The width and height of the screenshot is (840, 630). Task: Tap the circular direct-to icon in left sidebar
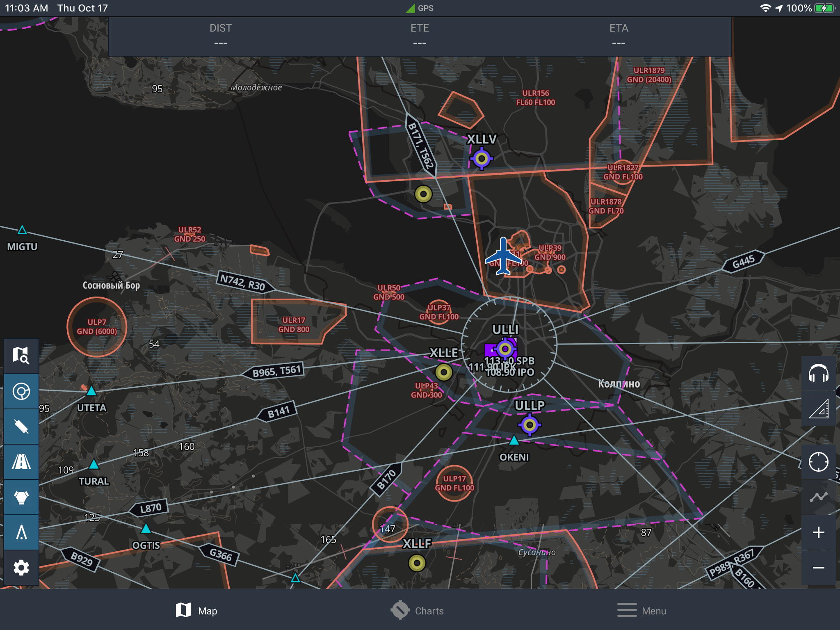tap(21, 391)
